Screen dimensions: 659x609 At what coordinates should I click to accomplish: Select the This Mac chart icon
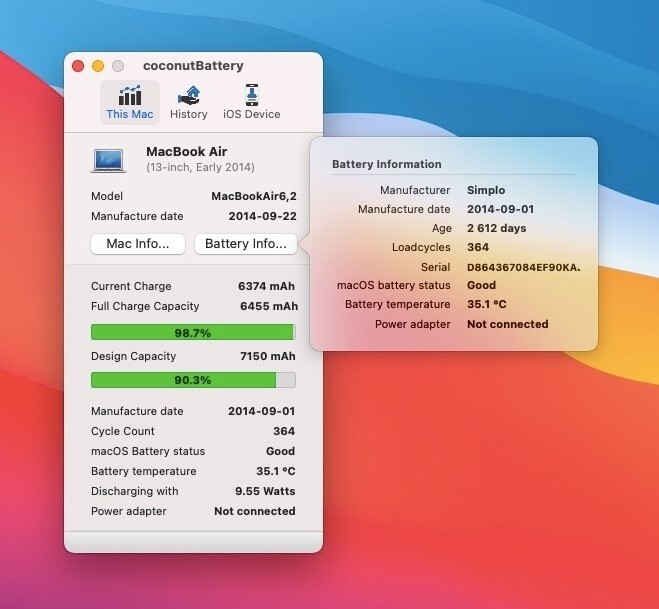click(x=130, y=95)
